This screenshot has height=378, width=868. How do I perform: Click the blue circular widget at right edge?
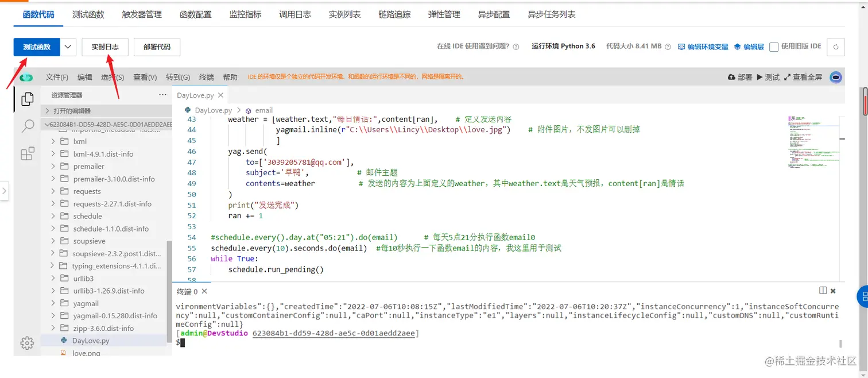[x=863, y=297]
